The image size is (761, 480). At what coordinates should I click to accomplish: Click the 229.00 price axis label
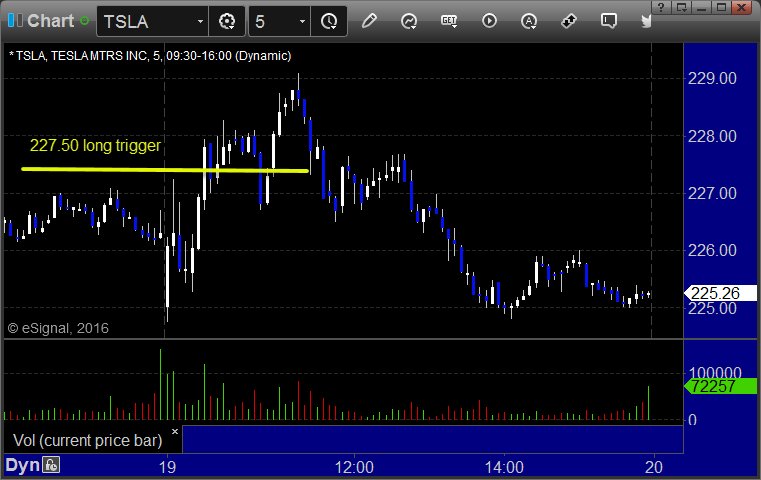(x=712, y=78)
